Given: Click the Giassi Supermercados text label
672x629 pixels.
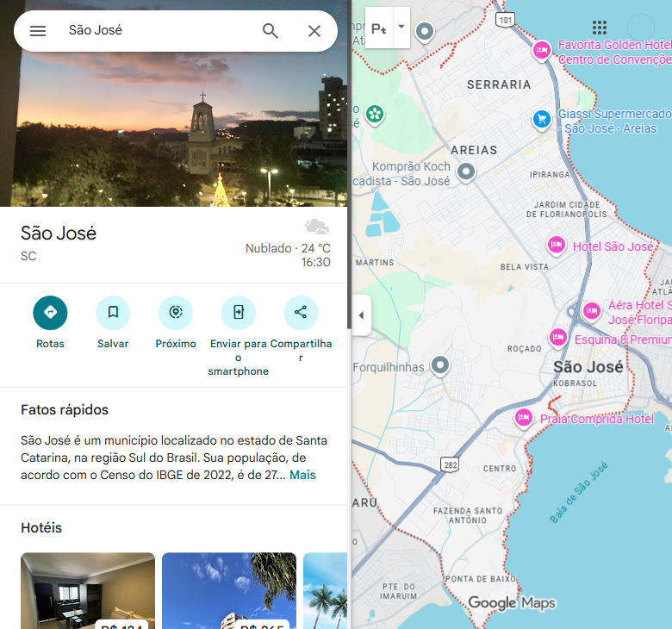Looking at the screenshot, I should tap(614, 121).
